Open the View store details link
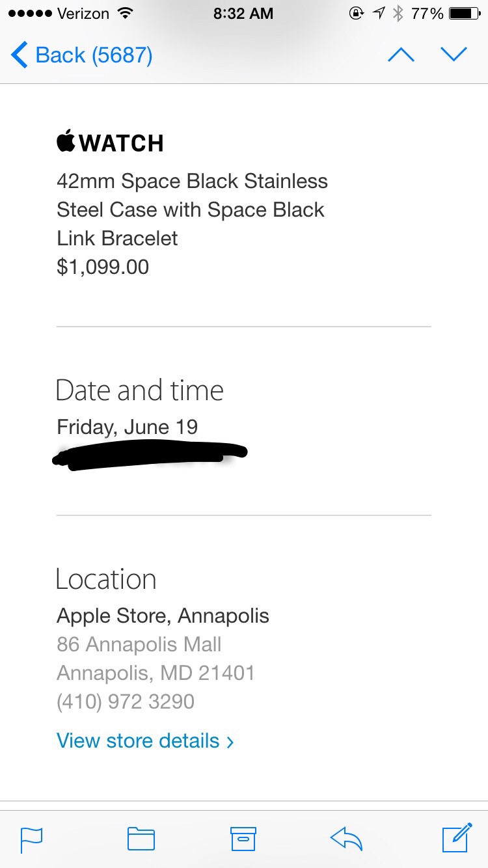 click(138, 740)
